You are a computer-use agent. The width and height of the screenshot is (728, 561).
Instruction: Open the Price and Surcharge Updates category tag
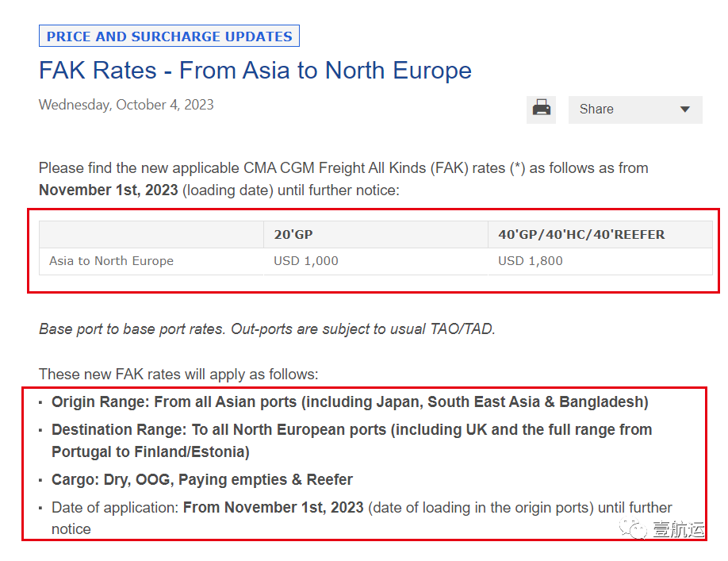point(169,36)
